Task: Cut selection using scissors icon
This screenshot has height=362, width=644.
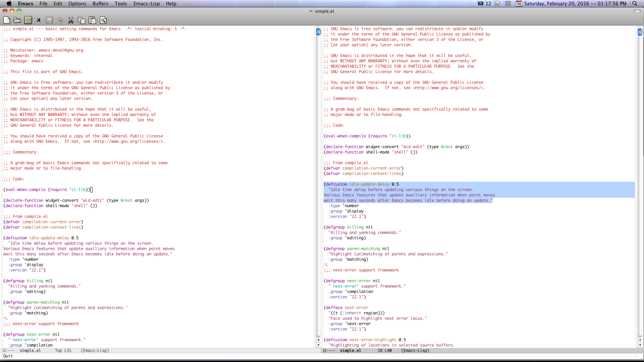Action: click(x=71, y=20)
